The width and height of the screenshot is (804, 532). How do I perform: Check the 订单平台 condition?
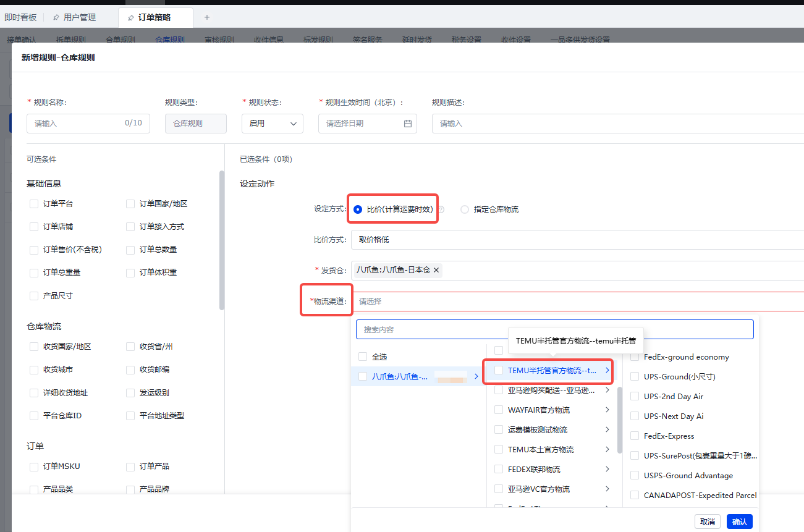pos(34,204)
